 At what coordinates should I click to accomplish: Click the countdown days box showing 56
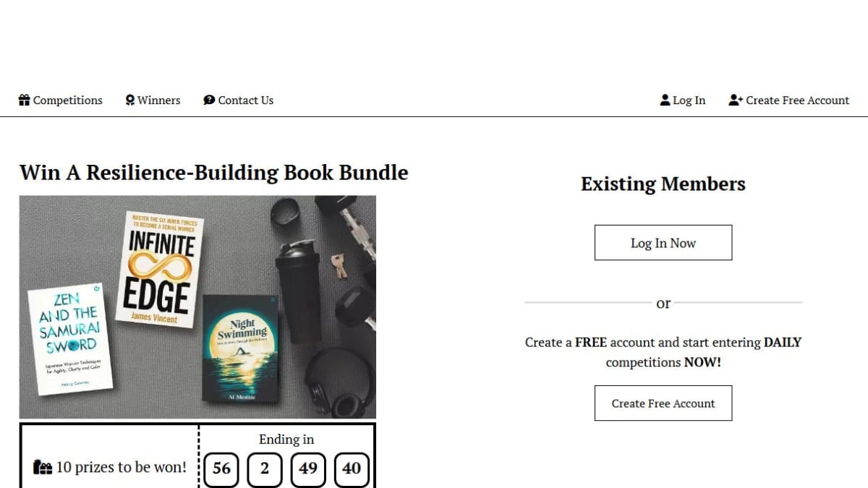(221, 468)
